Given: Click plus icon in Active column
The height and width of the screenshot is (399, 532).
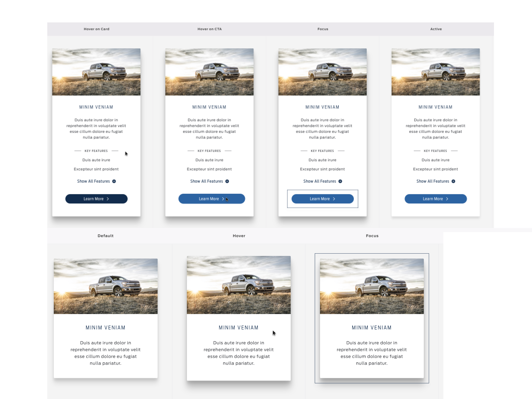Looking at the screenshot, I should coord(453,181).
